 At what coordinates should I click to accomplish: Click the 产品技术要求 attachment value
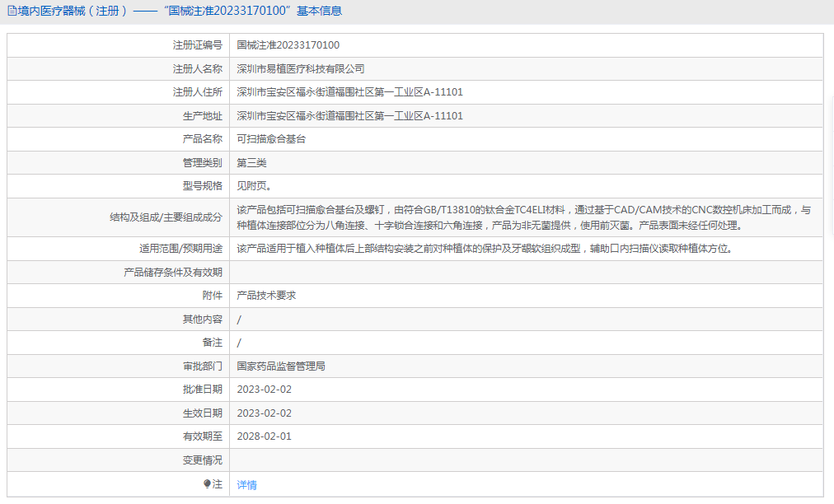(x=266, y=296)
